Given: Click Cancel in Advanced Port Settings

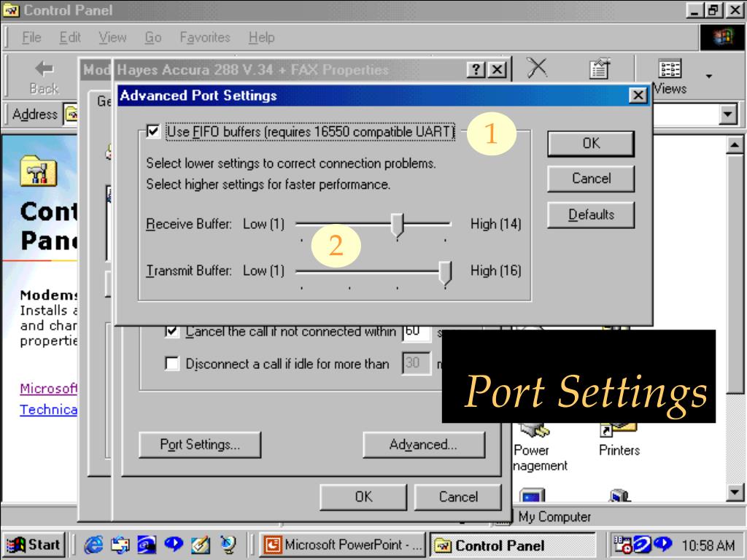Looking at the screenshot, I should pyautogui.click(x=591, y=179).
